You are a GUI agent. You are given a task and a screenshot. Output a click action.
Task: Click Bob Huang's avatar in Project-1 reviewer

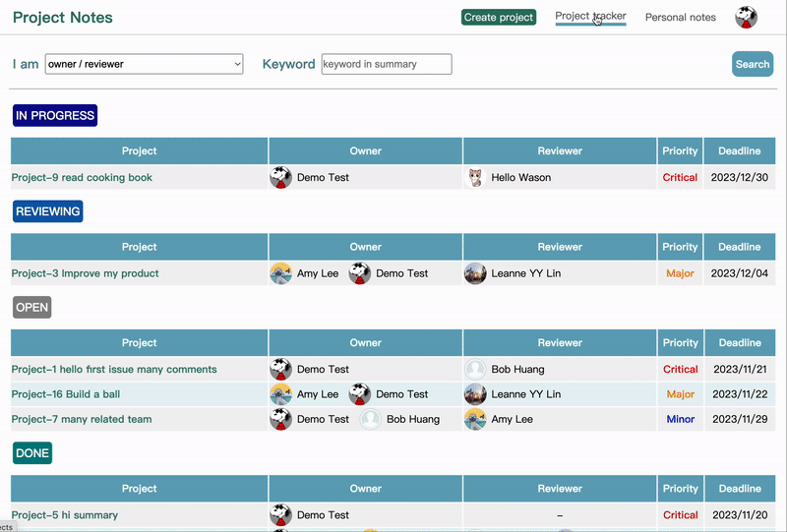point(475,370)
